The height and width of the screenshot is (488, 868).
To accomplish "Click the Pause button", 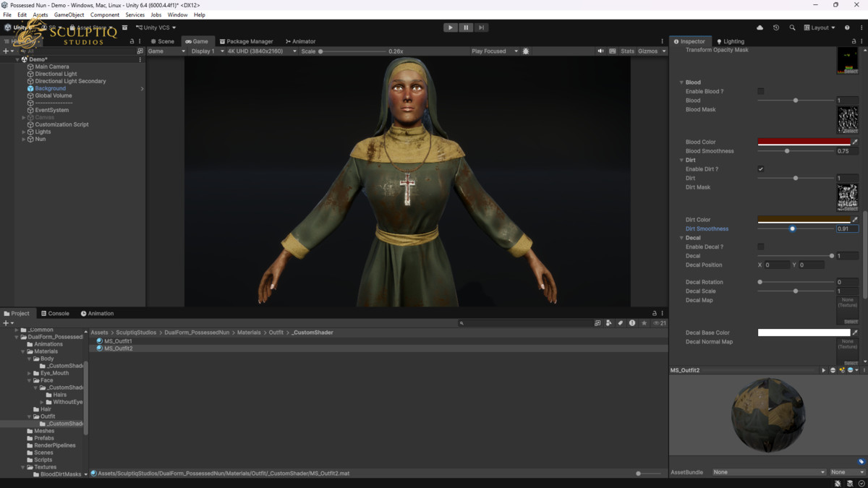I will pos(466,27).
